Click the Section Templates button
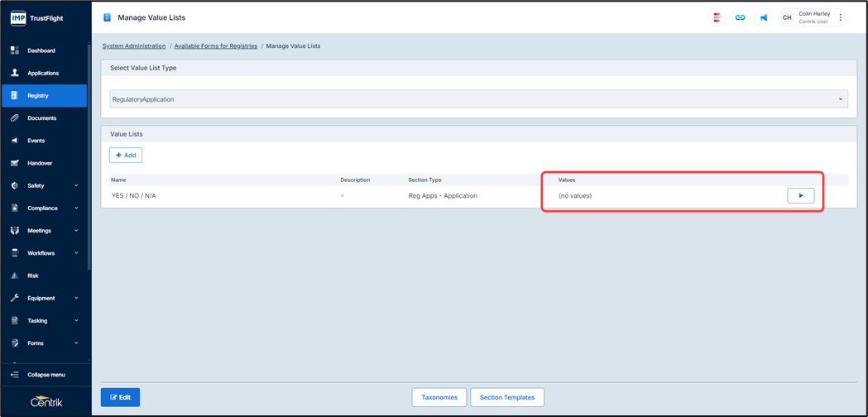This screenshot has height=417, width=868. (507, 397)
